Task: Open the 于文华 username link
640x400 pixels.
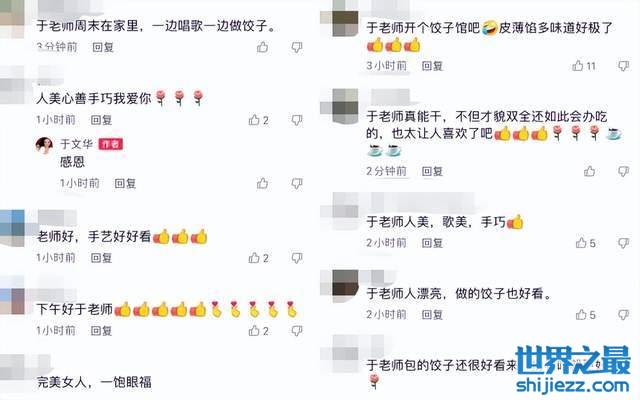Action: point(77,144)
